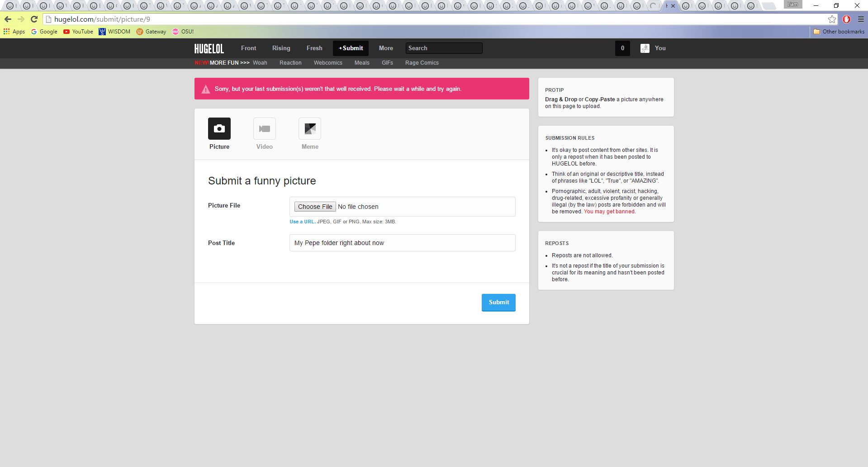868x467 pixels.
Task: Open GIFs category link
Action: [387, 63]
